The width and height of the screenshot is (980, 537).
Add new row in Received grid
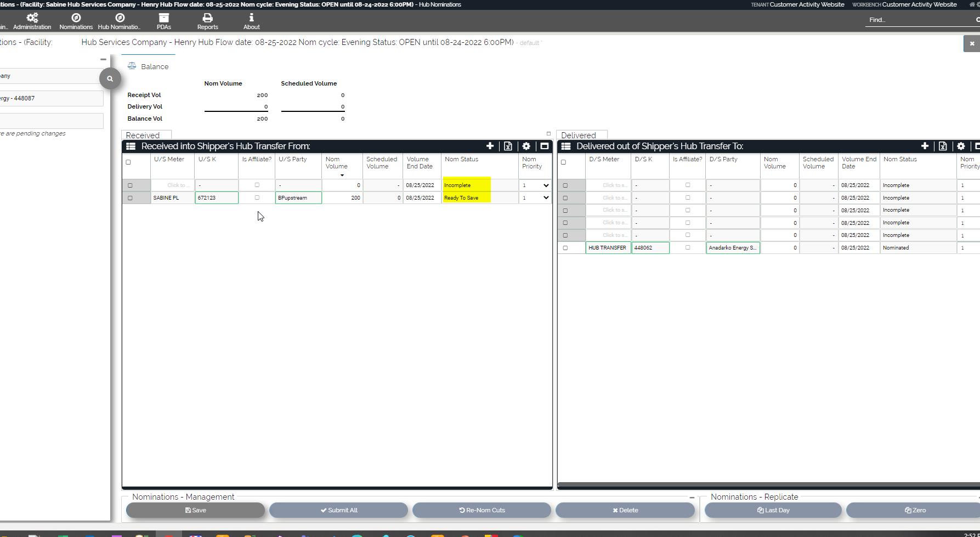490,146
